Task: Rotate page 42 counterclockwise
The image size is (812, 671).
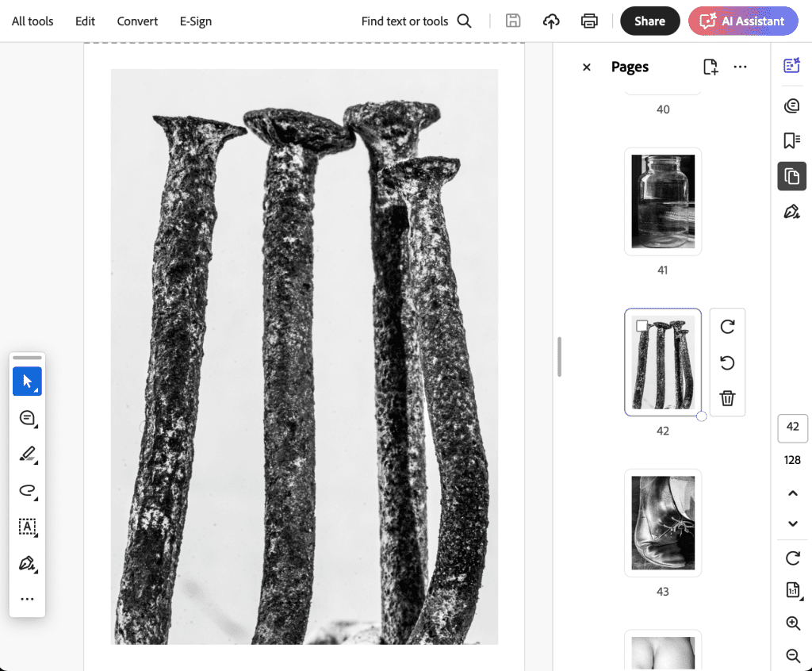Action: click(x=727, y=362)
